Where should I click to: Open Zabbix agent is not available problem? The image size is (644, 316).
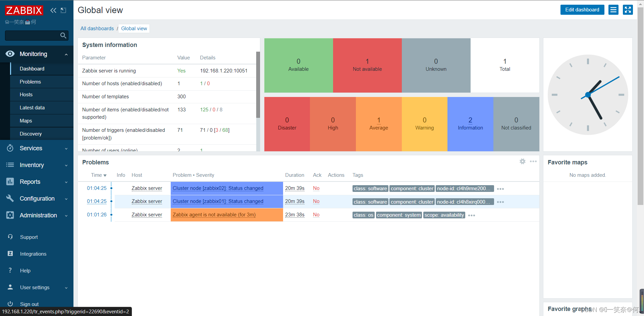point(214,215)
